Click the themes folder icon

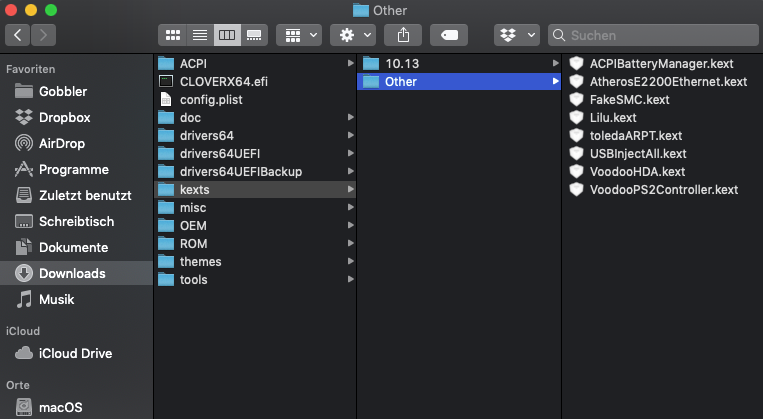point(166,262)
